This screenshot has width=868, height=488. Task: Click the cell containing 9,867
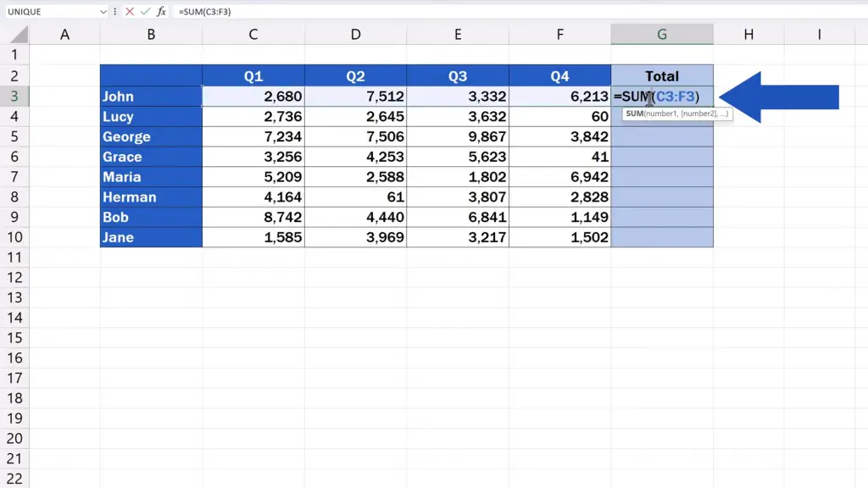click(458, 136)
